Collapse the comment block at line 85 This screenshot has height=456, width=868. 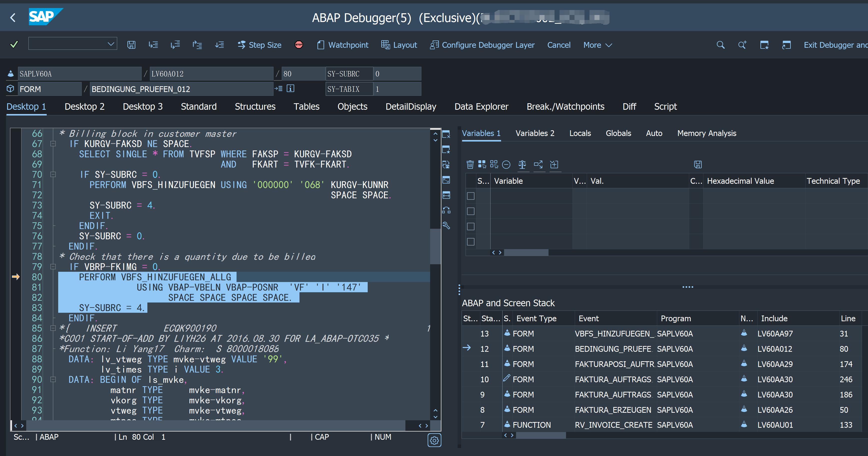click(53, 328)
